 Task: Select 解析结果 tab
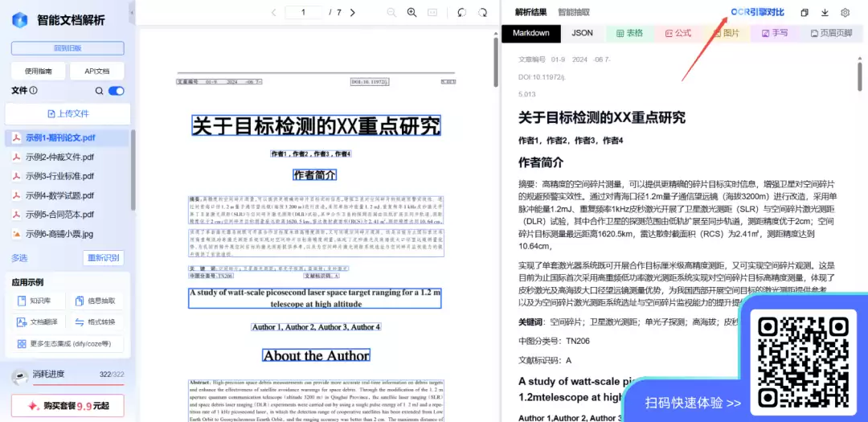point(531,12)
